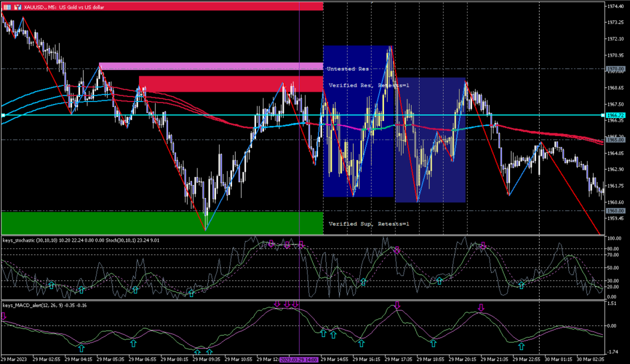This screenshot has height=364, width=630.
Task: Click the cyan 1966.72 price tag
Action: coord(615,116)
